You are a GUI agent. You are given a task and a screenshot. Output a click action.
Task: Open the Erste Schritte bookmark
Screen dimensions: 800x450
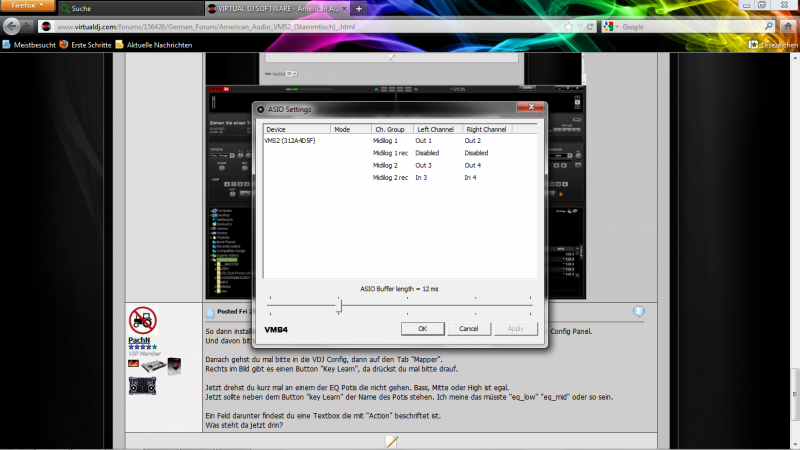tap(85, 45)
